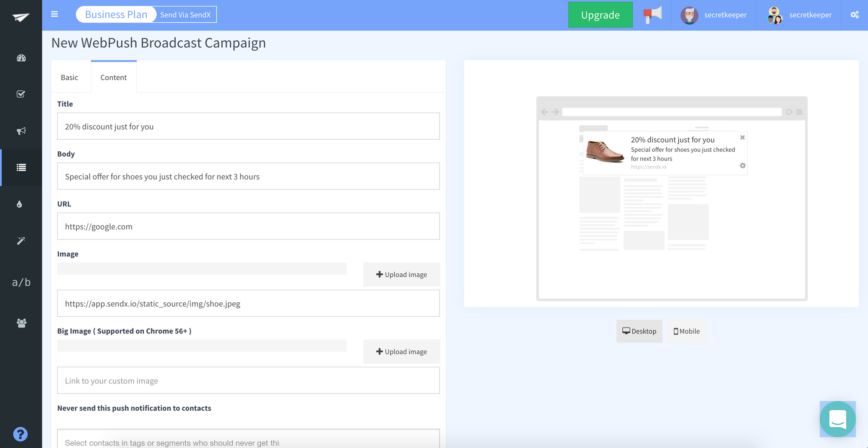Select the list icon in sidebar
Image resolution: width=868 pixels, height=448 pixels.
point(21,167)
